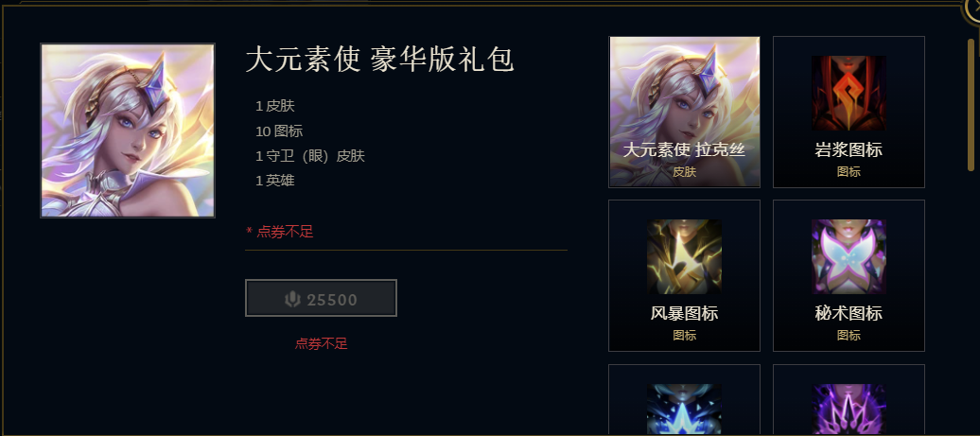Image resolution: width=980 pixels, height=436 pixels.
Task: Click the red 点券不足 notice under button
Action: (x=321, y=343)
